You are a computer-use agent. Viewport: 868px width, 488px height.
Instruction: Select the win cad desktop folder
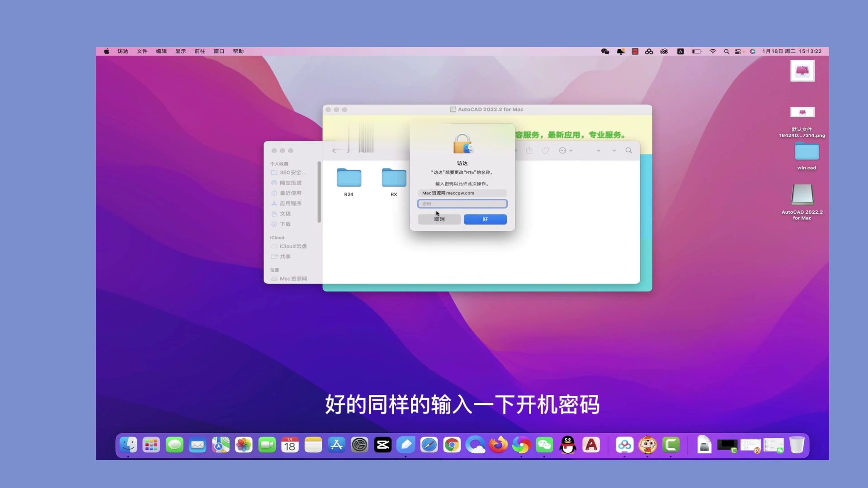(807, 156)
